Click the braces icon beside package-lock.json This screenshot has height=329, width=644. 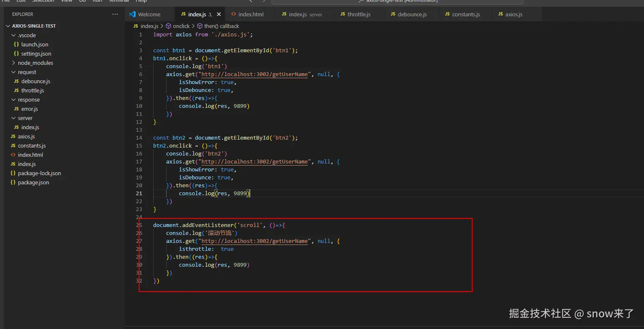pos(13,173)
